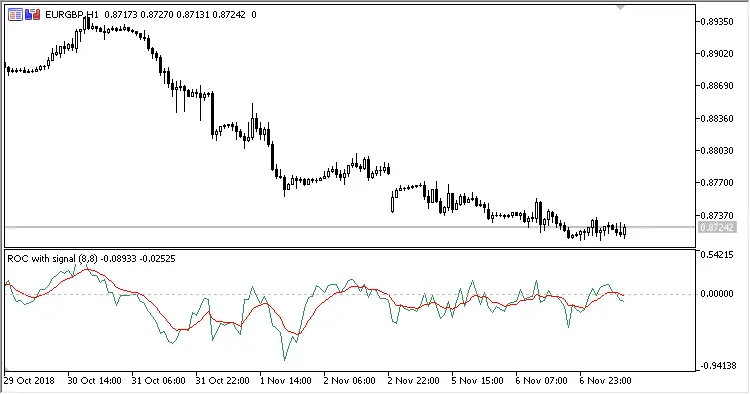Image resolution: width=750 pixels, height=394 pixels.
Task: Click the current price label 0.87242
Action: pos(716,228)
